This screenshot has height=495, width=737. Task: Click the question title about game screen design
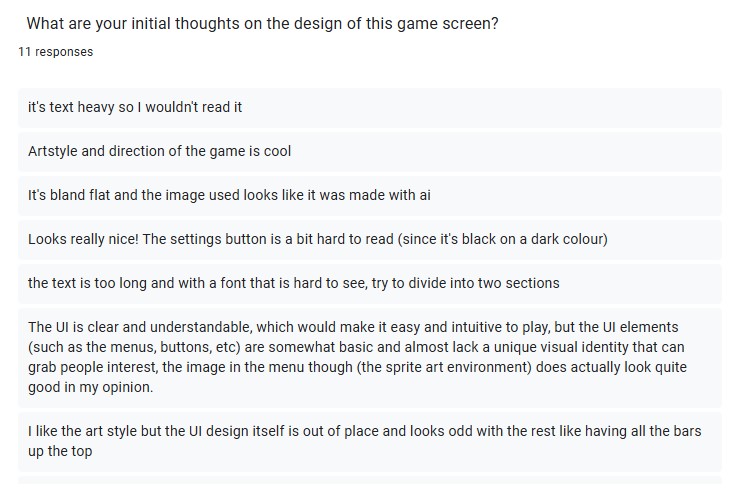click(x=262, y=24)
